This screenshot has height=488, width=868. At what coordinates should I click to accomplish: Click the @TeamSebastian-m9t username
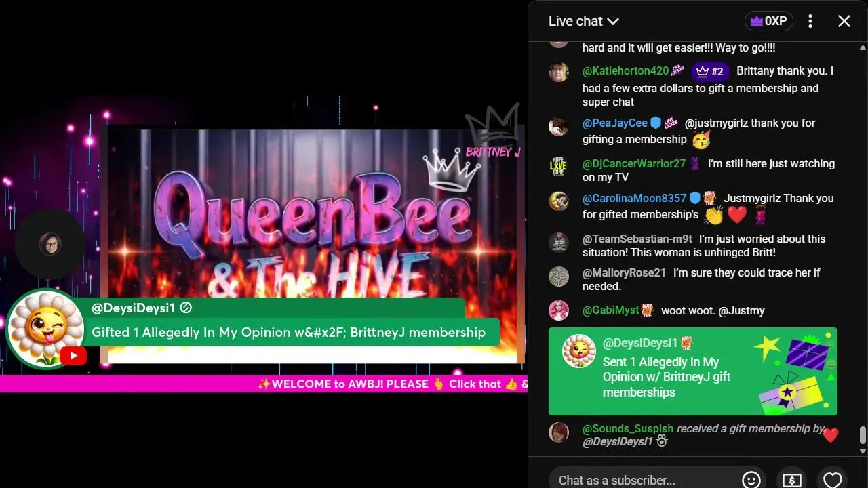pos(637,239)
